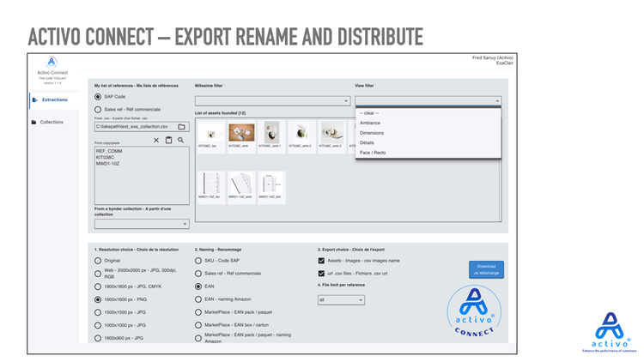Click the Fred Sanuy (Activo) user name
The height and width of the screenshot is (362, 644).
click(493, 57)
